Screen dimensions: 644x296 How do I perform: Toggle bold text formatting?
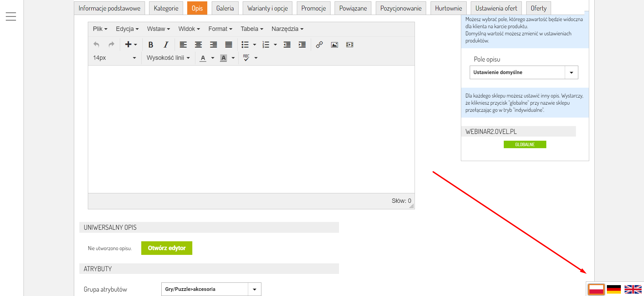click(151, 45)
